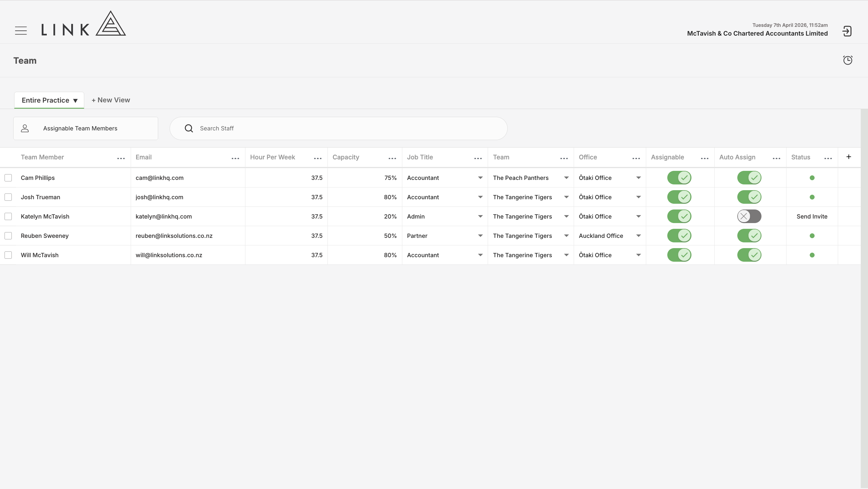The width and height of the screenshot is (868, 489).
Task: Open Job Title column options menu
Action: [478, 158]
